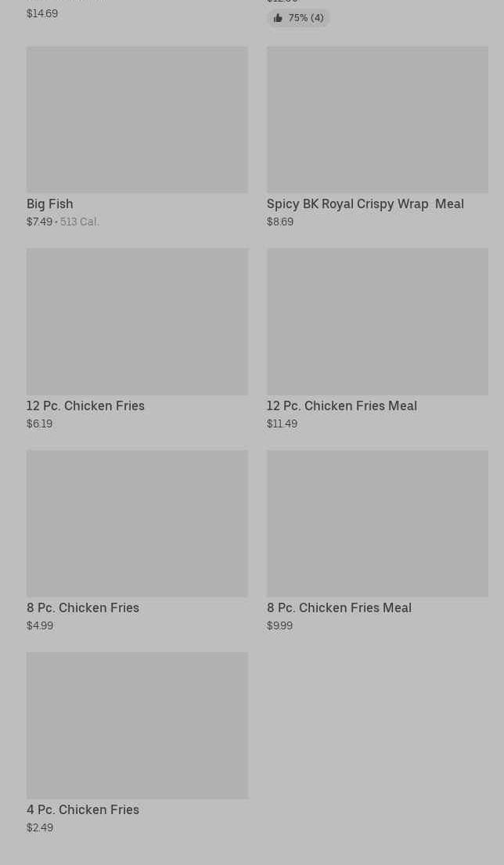The width and height of the screenshot is (504, 865).
Task: Click the 4 Pc. Chicken Fries title
Action: click(83, 809)
